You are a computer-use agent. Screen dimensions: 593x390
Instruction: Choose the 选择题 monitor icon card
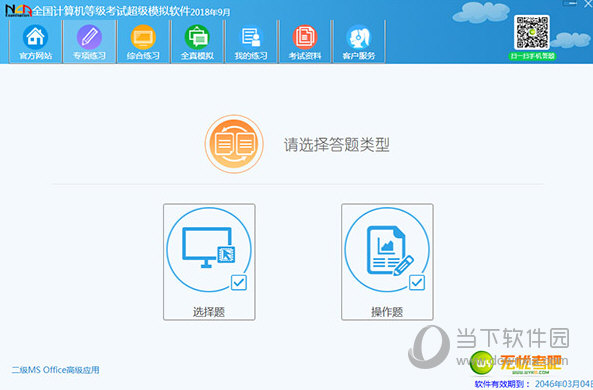pos(209,262)
